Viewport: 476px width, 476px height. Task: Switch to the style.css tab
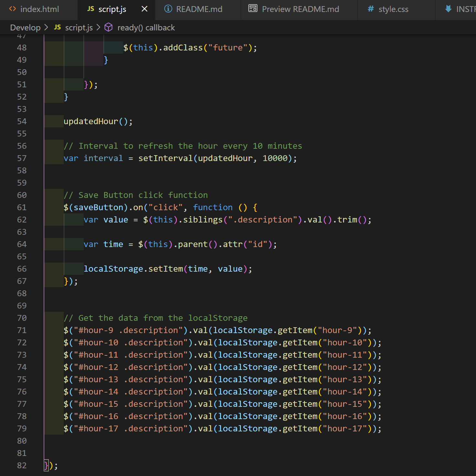tap(396, 9)
